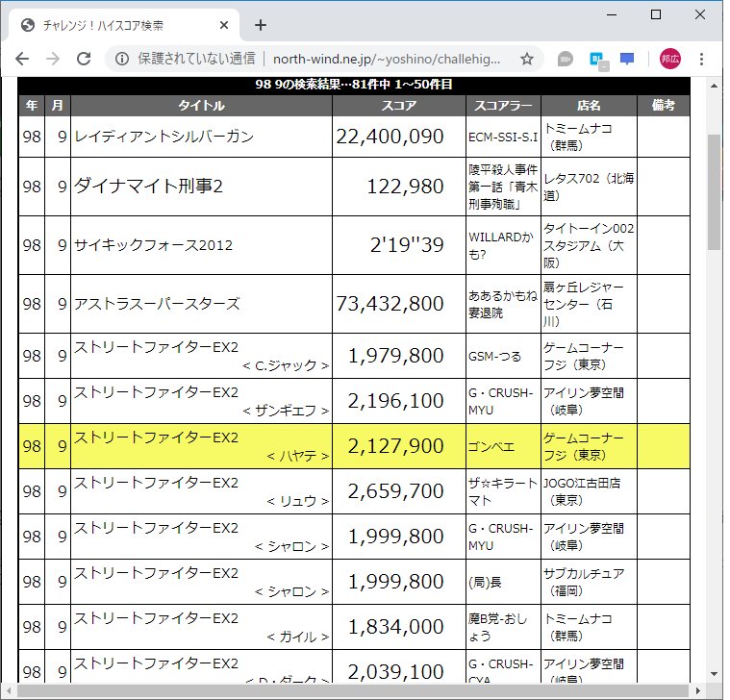The height and width of the screenshot is (700, 730).
Task: Click the スコアラー column header
Action: (x=503, y=106)
